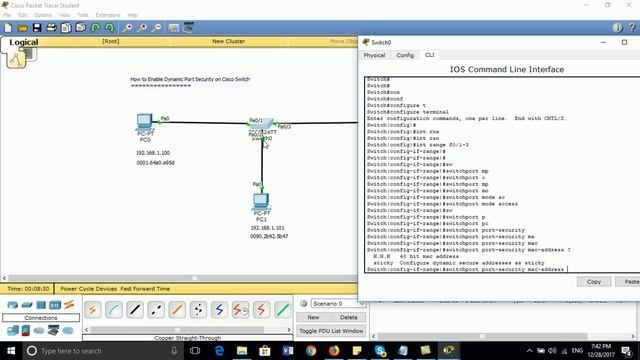
Task: Open the Extensions menu
Action: (108, 15)
